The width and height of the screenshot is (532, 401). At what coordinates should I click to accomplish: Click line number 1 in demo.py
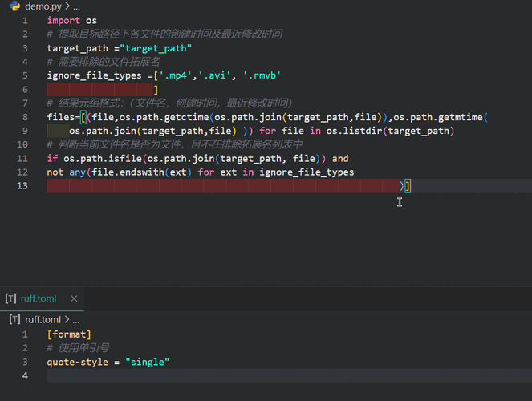25,21
